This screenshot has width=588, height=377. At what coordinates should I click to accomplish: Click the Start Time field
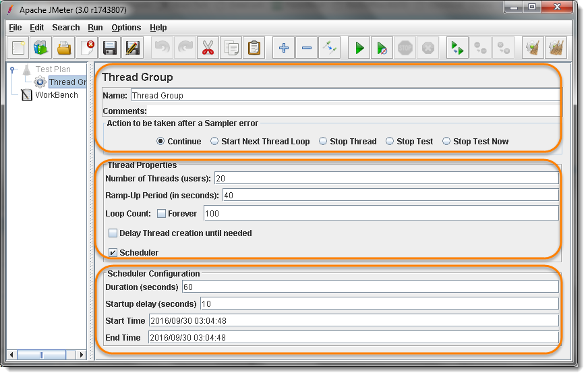point(354,321)
